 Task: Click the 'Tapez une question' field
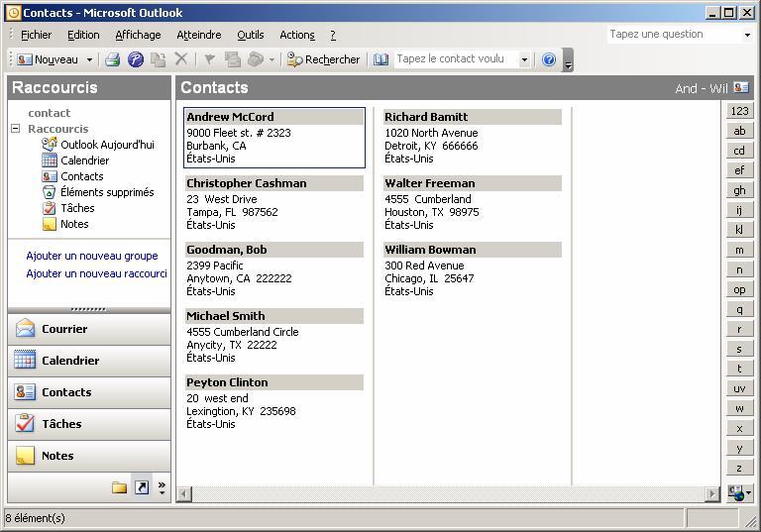[x=675, y=34]
